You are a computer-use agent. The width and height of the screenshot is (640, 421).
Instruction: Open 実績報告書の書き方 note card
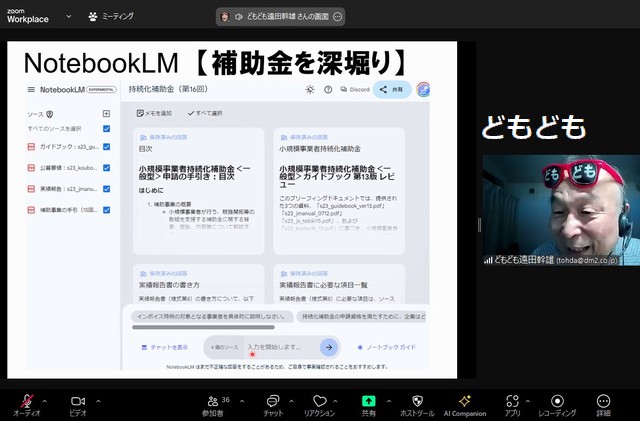(x=198, y=284)
